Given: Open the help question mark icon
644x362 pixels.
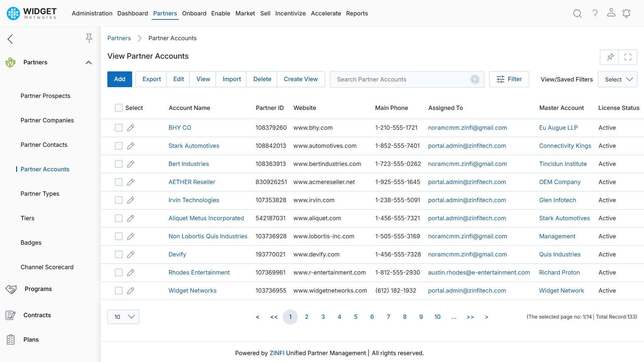Looking at the screenshot, I should (595, 13).
